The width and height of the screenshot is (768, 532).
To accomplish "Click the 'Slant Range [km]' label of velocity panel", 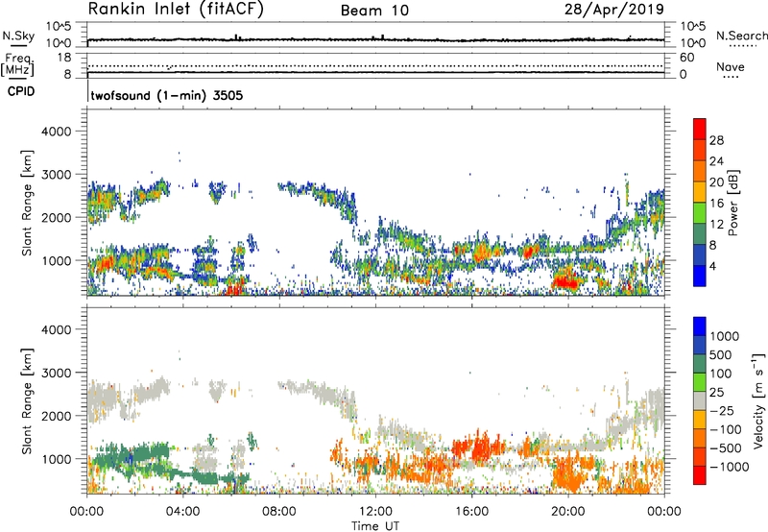I will (27, 400).
